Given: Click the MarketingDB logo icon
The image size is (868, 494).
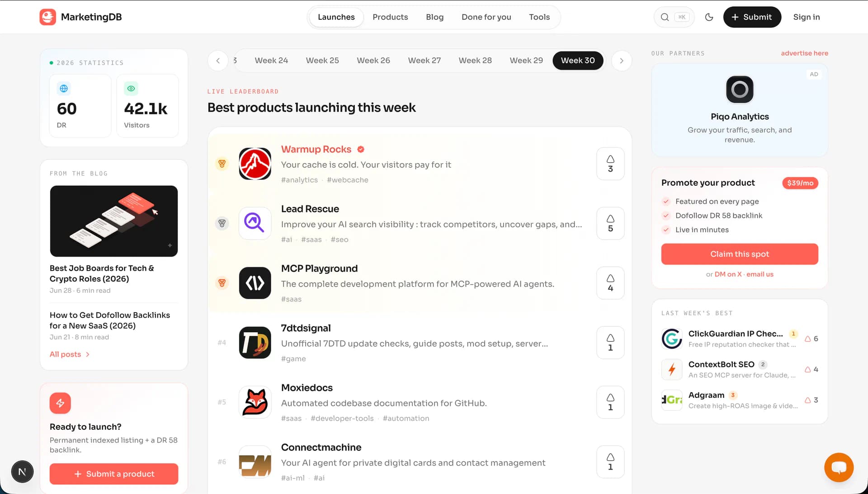Looking at the screenshot, I should 47,17.
